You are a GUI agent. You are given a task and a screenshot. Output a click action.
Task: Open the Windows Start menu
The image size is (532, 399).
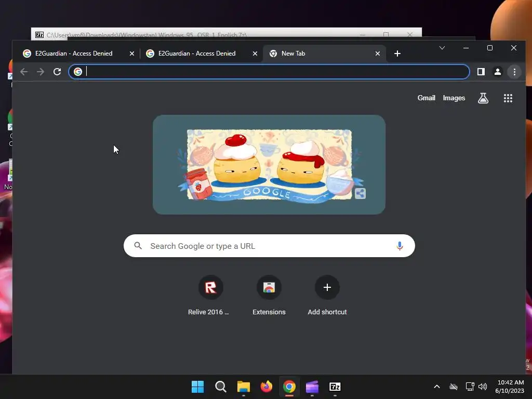(x=197, y=387)
